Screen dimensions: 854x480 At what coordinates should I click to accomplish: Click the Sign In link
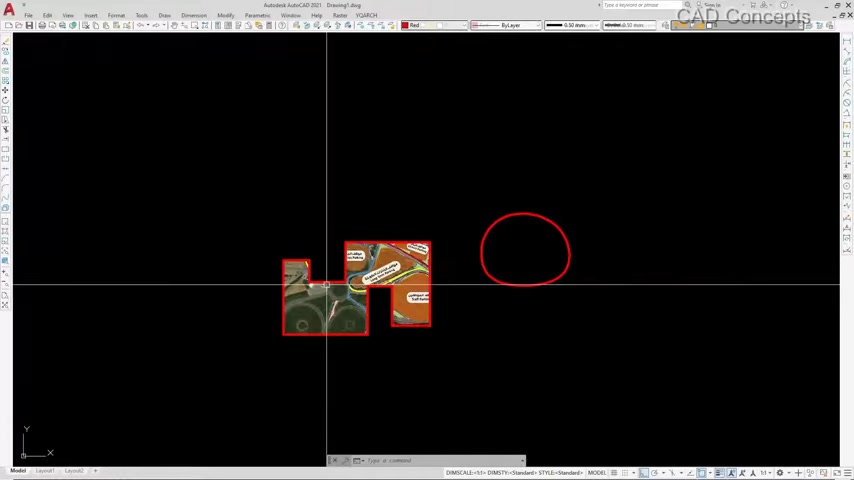712,5
